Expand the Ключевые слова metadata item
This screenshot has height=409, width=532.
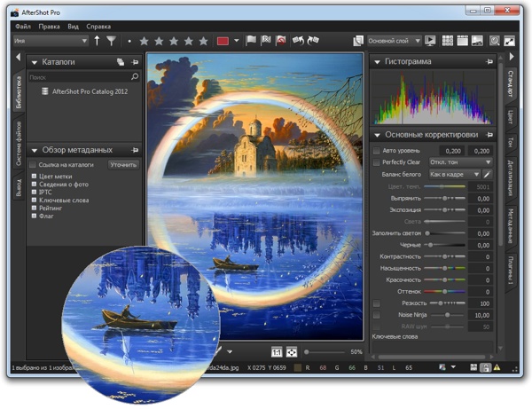[34, 200]
